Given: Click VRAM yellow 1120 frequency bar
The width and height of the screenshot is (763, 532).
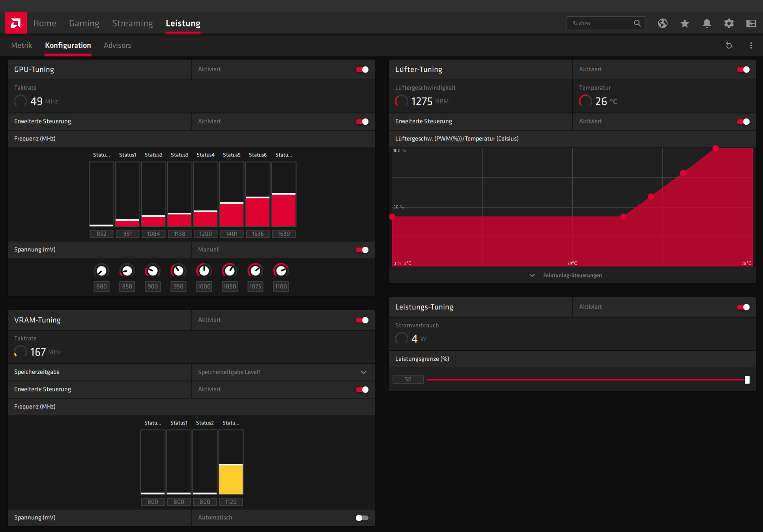Looking at the screenshot, I should [231, 462].
